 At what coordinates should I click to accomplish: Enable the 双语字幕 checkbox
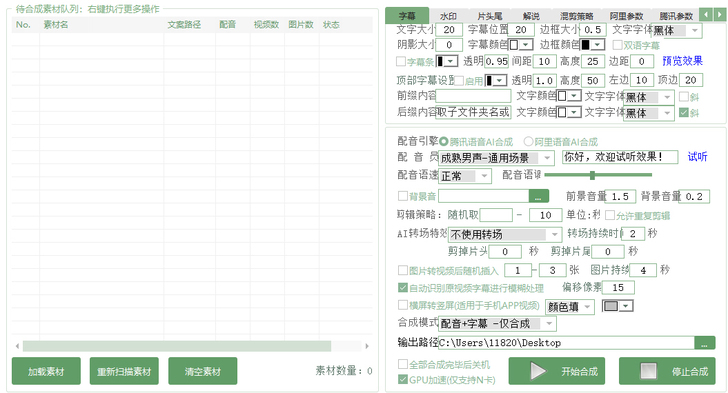coord(617,45)
